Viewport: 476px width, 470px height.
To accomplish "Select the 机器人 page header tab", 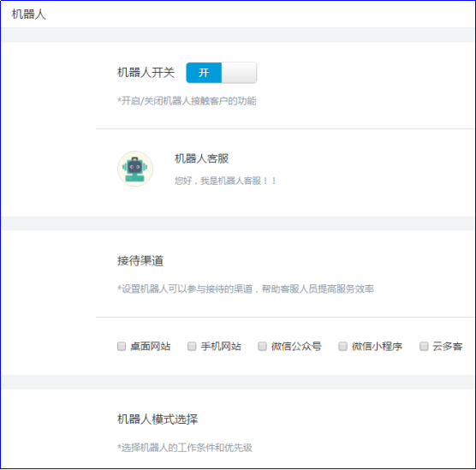I will 28,15.
